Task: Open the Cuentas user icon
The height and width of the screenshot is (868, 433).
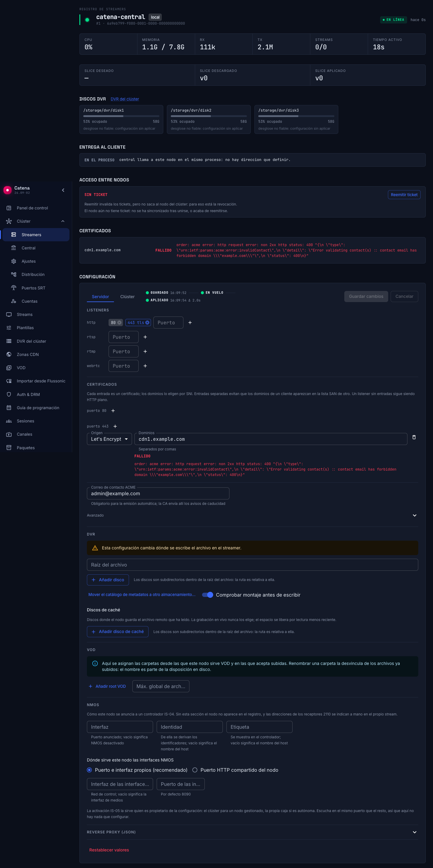Action: [x=14, y=301]
